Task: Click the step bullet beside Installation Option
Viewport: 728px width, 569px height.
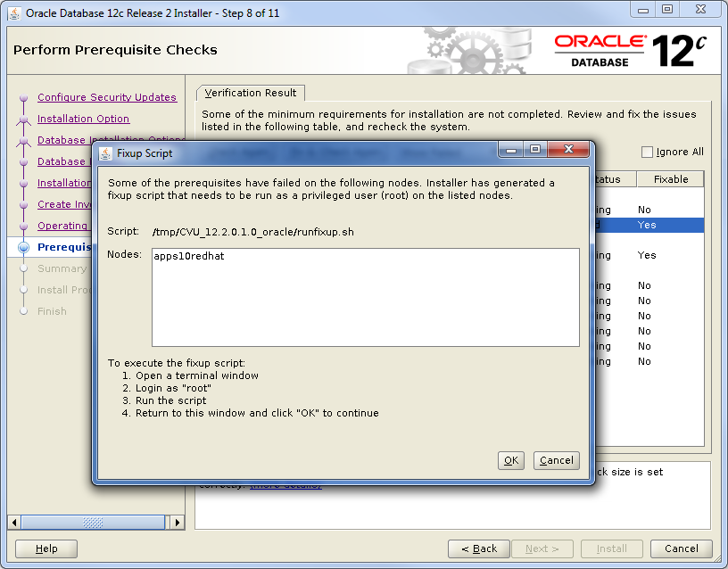Action: tap(24, 120)
